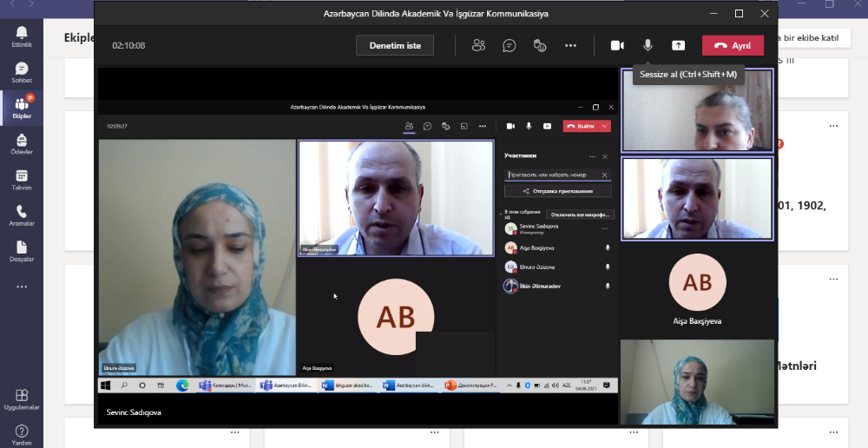Click shared screen's chat icon in inner toolbar
Image resolution: width=868 pixels, height=448 pixels.
point(427,126)
